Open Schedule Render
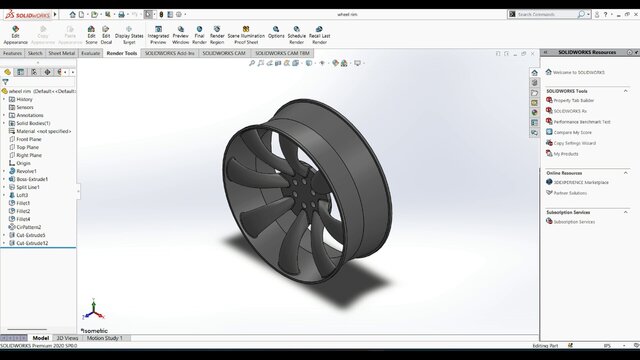The width and height of the screenshot is (640, 360). 296,35
